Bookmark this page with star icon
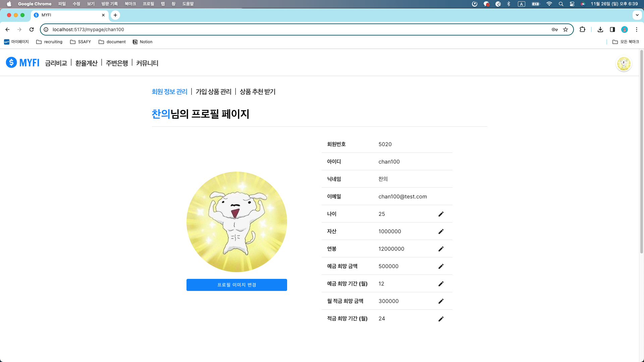644x362 pixels. pyautogui.click(x=566, y=29)
